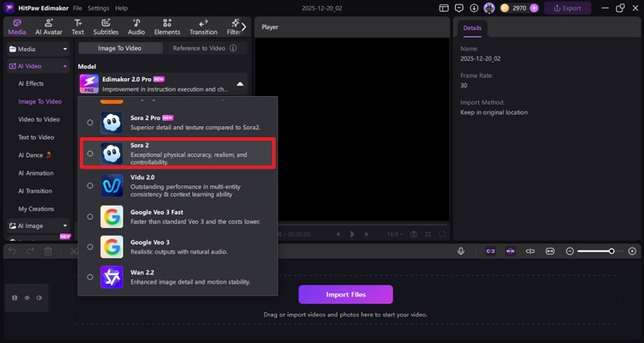Viewport: 644px width, 343px height.
Task: Open the Media toolbar tab
Action: [17, 27]
